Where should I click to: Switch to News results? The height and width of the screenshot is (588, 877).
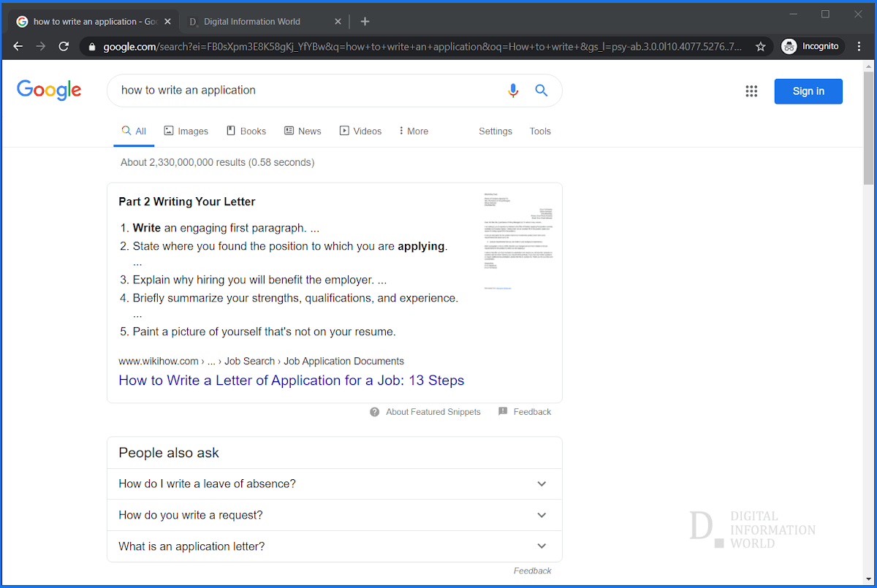tap(303, 131)
